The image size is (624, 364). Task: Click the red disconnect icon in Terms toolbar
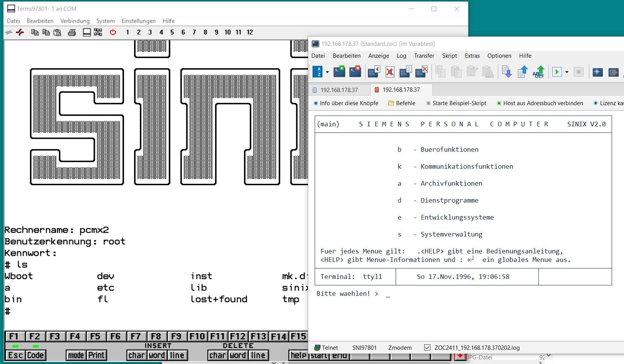coord(20,32)
